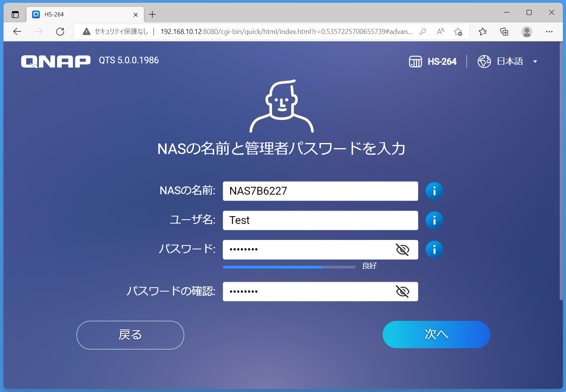This screenshot has width=566, height=392.
Task: Click the user avatar illustration
Action: pos(281,106)
